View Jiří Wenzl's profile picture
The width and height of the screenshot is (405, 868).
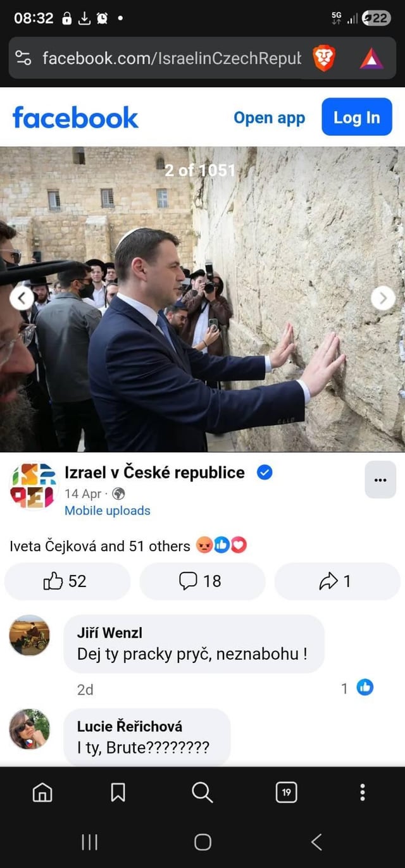29,635
